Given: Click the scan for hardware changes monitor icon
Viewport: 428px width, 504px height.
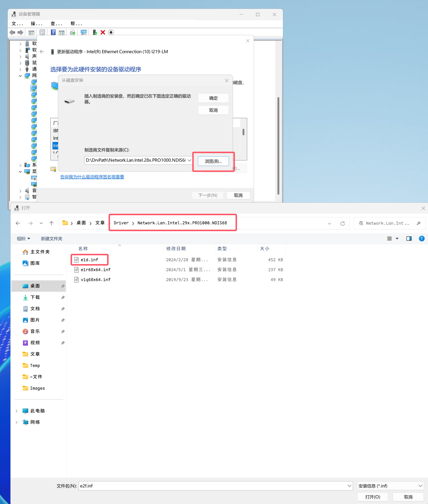Looking at the screenshot, I should pyautogui.click(x=84, y=32).
